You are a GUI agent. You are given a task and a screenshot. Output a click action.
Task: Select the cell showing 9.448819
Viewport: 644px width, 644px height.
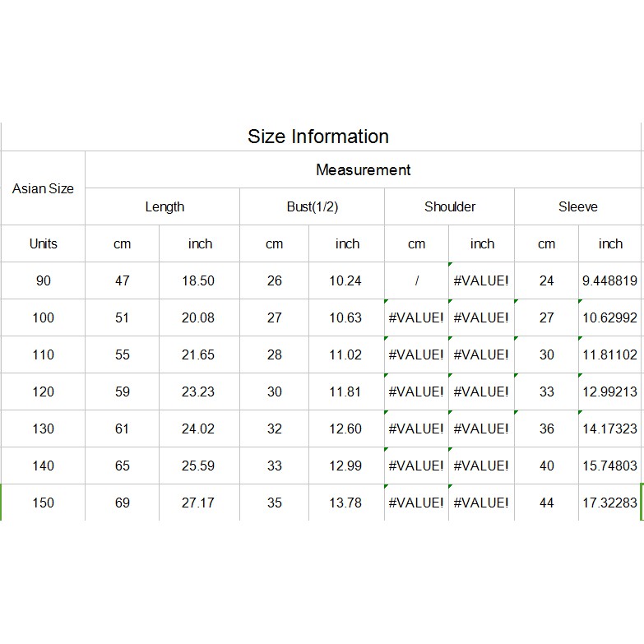coord(609,280)
